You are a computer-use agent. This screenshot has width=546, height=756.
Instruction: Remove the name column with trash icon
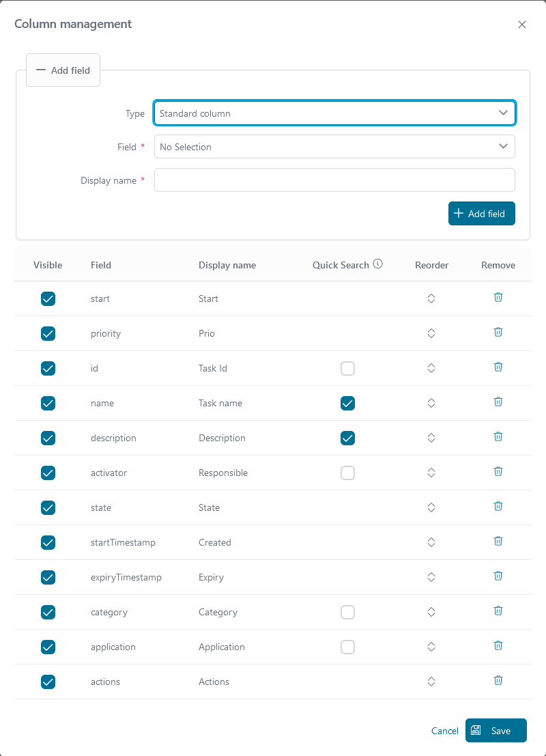click(498, 402)
